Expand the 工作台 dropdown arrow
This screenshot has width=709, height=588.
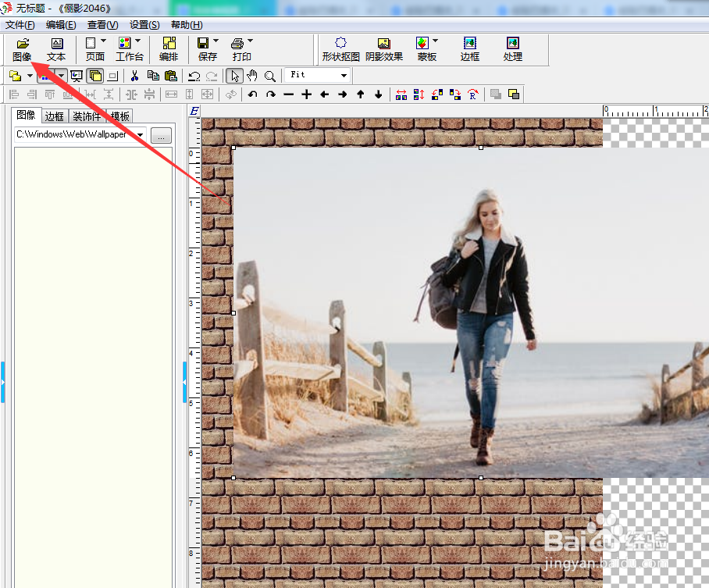click(x=138, y=41)
